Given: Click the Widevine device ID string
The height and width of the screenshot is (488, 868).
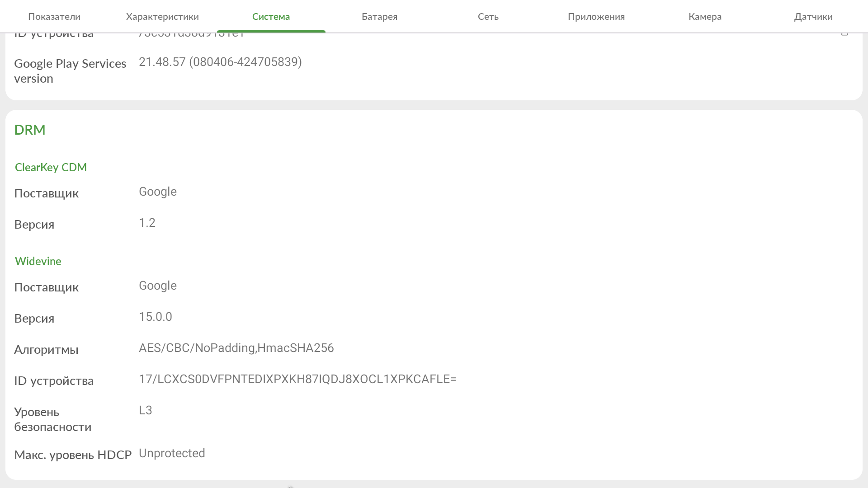Looking at the screenshot, I should (x=297, y=379).
